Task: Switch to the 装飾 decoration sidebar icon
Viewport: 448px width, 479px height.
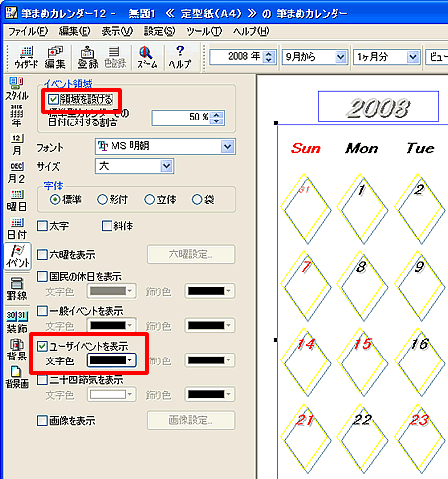Action: (x=17, y=322)
